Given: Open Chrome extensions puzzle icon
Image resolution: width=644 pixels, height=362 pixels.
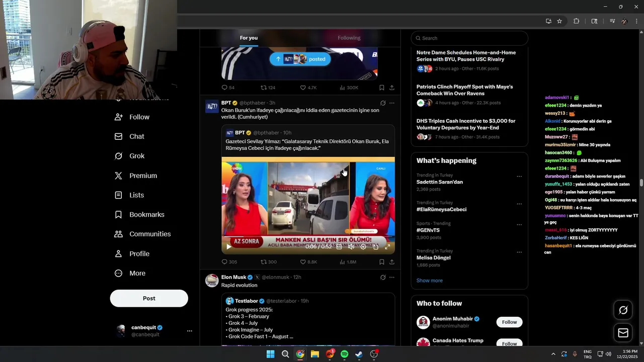Looking at the screenshot, I should point(577,21).
